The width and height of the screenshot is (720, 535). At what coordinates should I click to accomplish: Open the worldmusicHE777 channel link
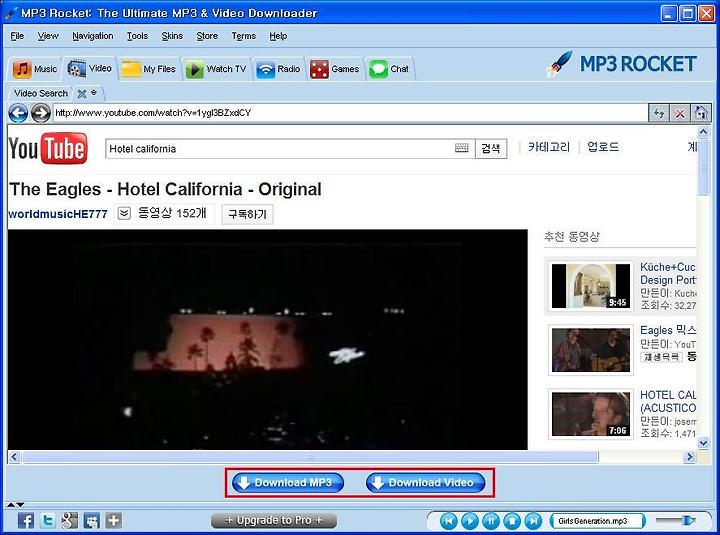(58, 214)
